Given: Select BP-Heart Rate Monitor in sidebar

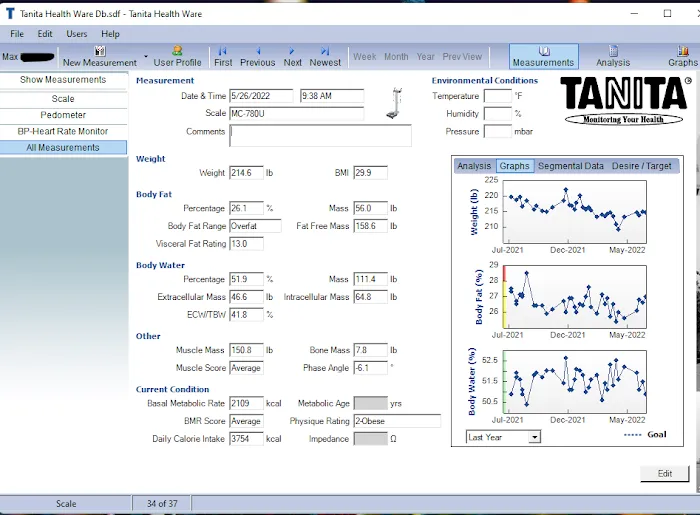Looking at the screenshot, I should [63, 131].
